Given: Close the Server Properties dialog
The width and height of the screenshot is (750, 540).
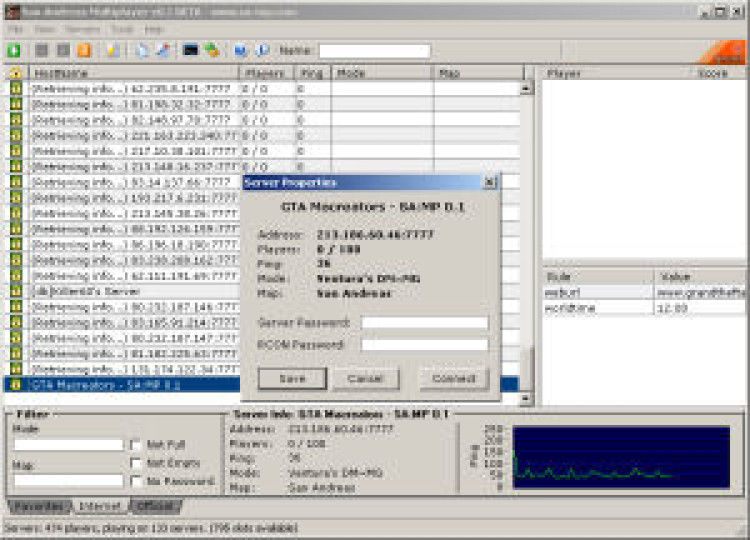Looking at the screenshot, I should coord(489,183).
